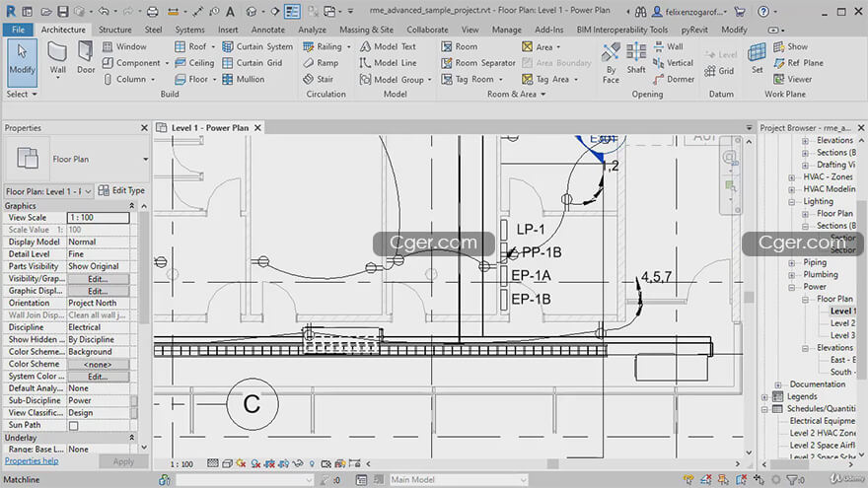Select the Component tool
The image size is (868, 488).
coord(132,62)
